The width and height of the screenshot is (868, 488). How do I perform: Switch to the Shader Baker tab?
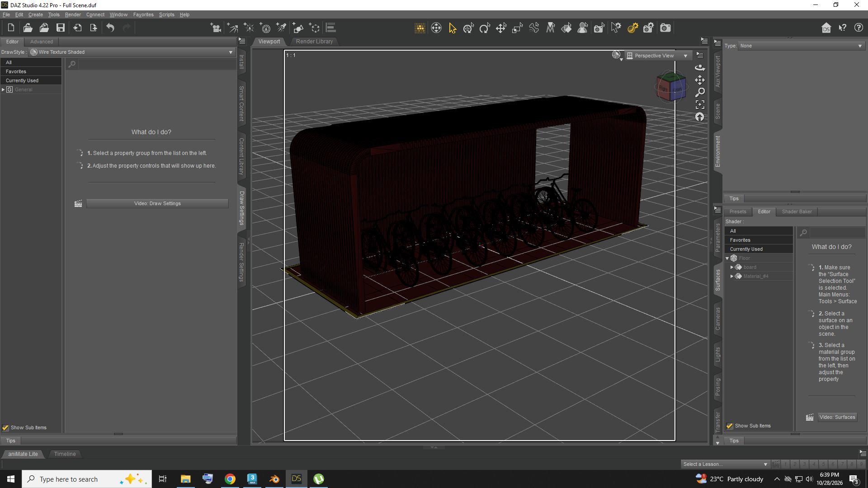[797, 211]
